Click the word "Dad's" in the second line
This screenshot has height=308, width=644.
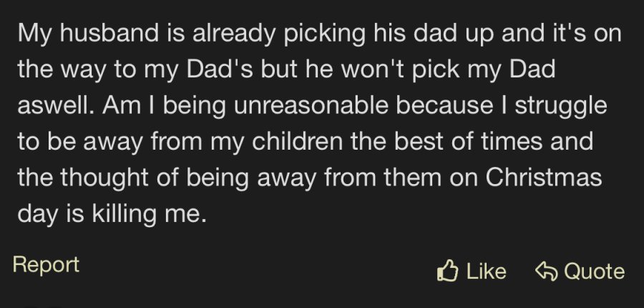[219, 69]
